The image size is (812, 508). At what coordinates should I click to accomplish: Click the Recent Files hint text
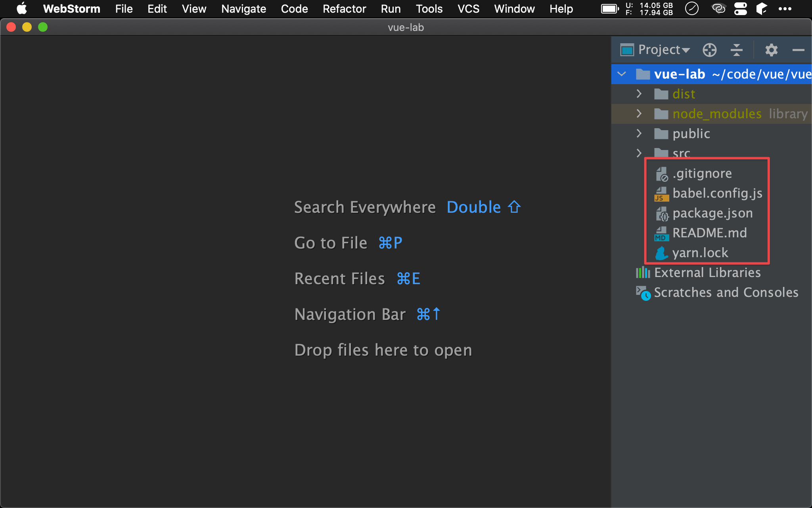pos(339,279)
